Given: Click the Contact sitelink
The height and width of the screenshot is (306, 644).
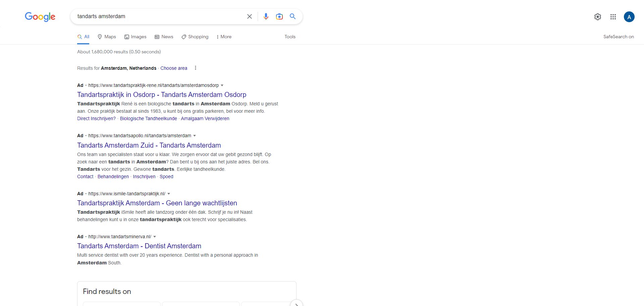Looking at the screenshot, I should 85,176.
